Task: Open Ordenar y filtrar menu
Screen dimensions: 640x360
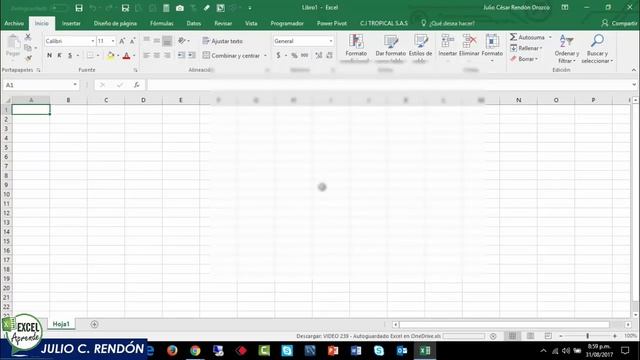Action: (x=567, y=49)
